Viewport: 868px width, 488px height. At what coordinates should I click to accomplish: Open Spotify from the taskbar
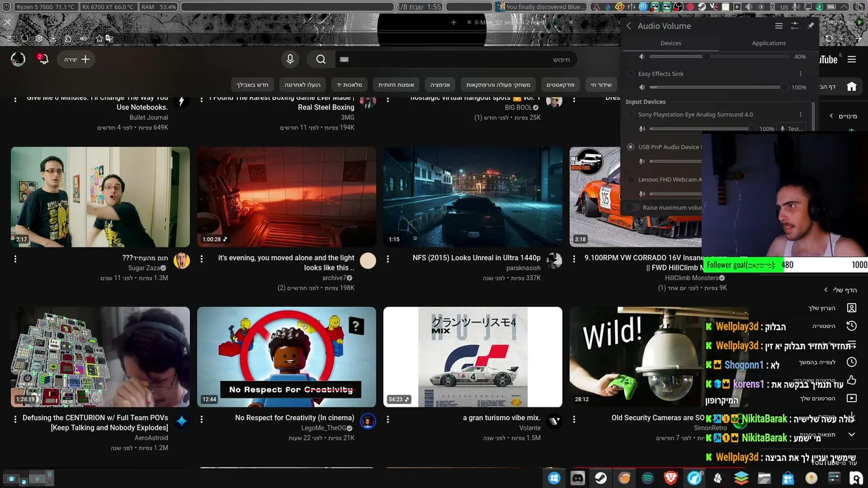click(648, 478)
